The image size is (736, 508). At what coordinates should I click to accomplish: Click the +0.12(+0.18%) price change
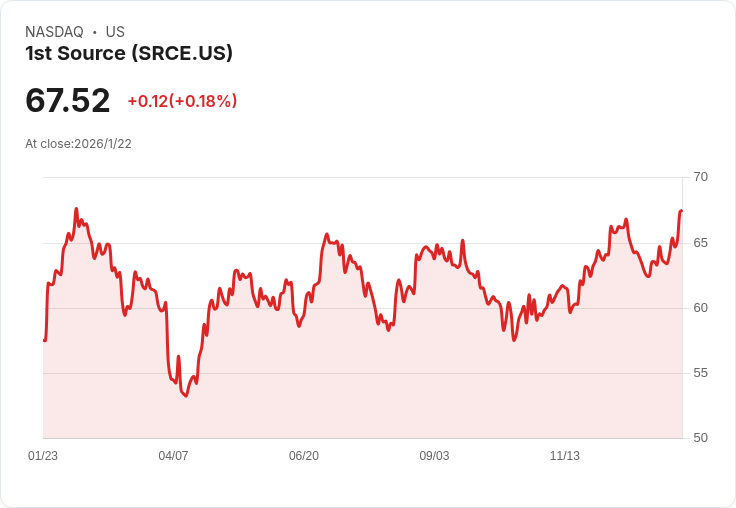click(x=182, y=101)
